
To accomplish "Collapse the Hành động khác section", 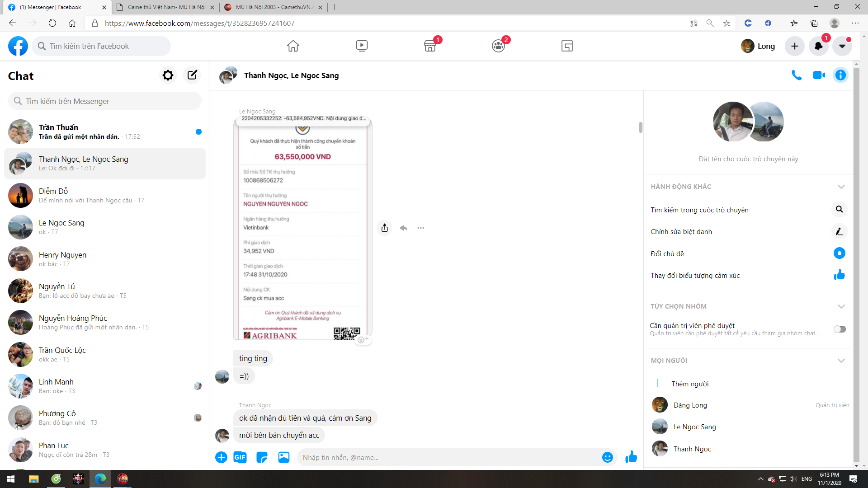I will (x=841, y=187).
